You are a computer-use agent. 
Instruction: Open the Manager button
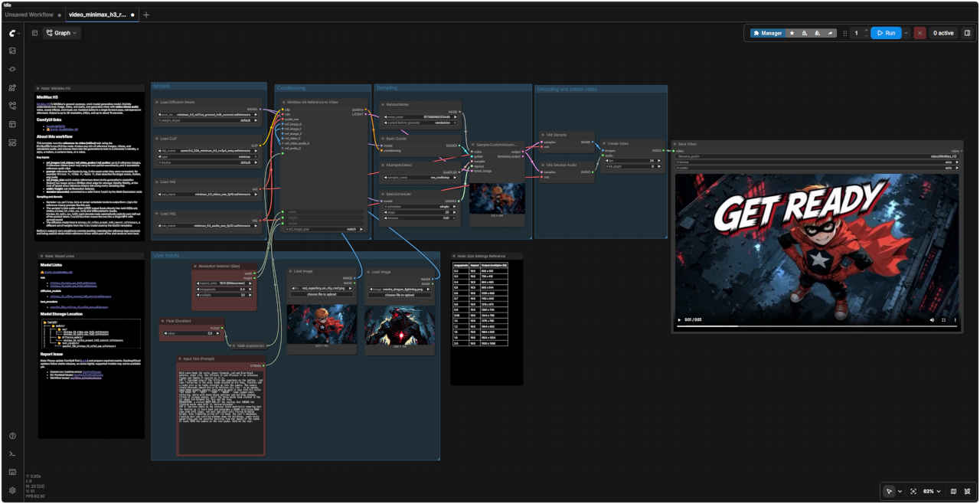click(x=767, y=33)
